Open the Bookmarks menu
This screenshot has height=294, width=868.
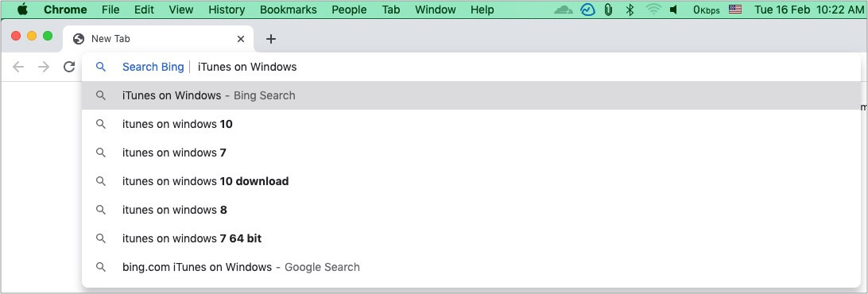pos(289,10)
